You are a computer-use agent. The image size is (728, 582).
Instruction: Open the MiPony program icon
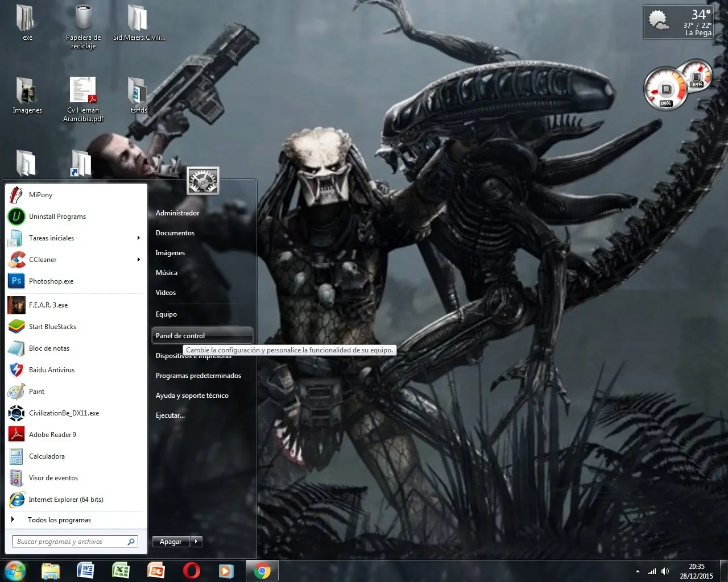(x=16, y=195)
